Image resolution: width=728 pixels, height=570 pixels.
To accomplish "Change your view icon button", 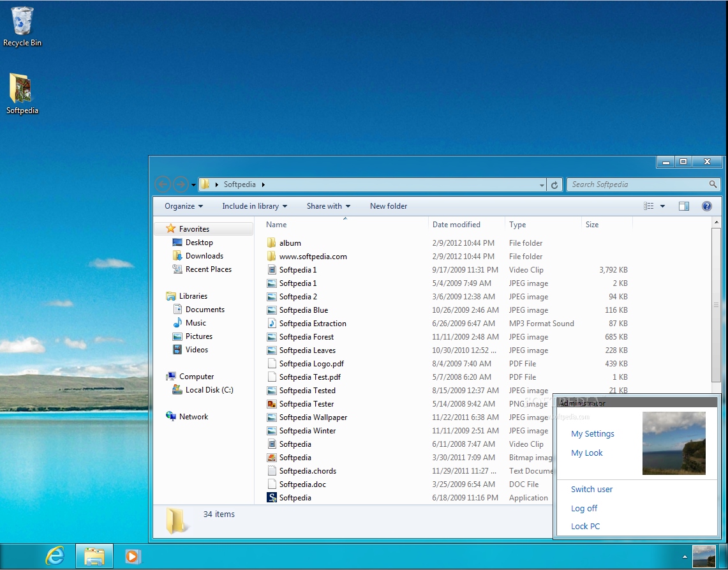I will [649, 206].
